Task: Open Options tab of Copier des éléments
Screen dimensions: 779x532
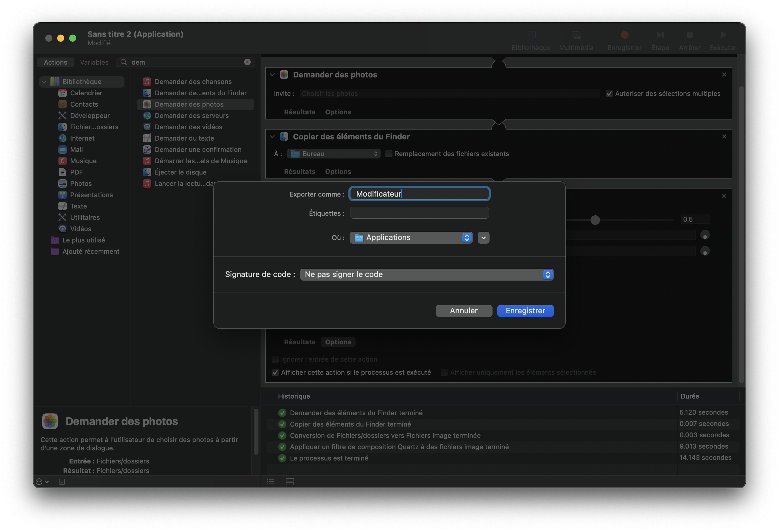Action: 338,171
